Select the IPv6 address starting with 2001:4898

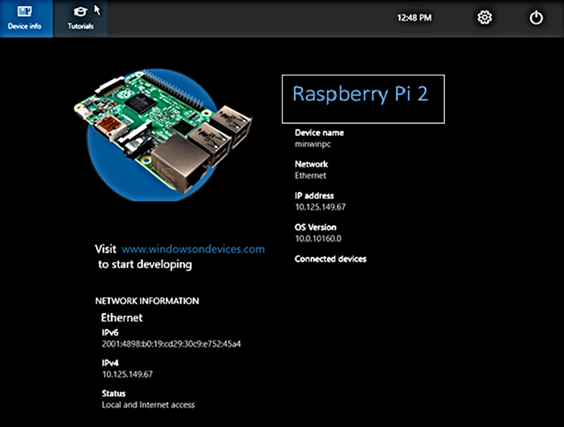click(x=171, y=344)
